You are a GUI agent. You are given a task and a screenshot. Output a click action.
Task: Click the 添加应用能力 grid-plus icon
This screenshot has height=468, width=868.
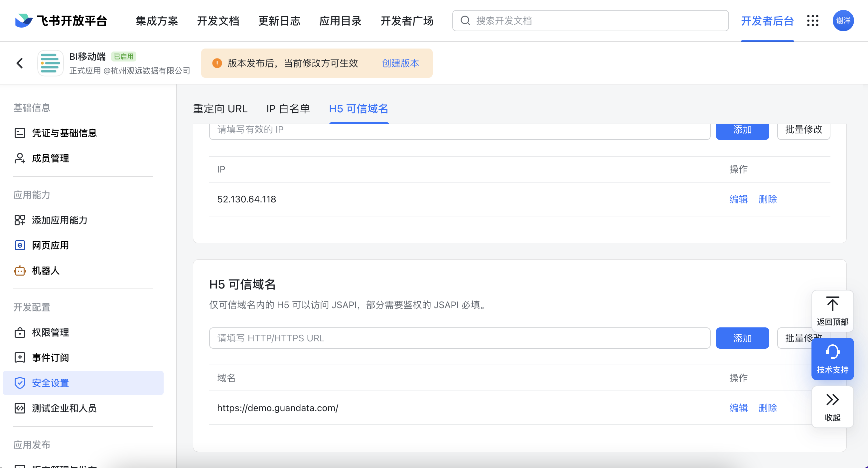pyautogui.click(x=20, y=220)
